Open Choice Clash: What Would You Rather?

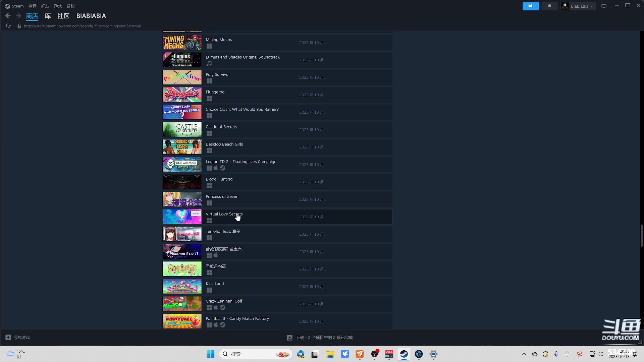[x=242, y=109]
